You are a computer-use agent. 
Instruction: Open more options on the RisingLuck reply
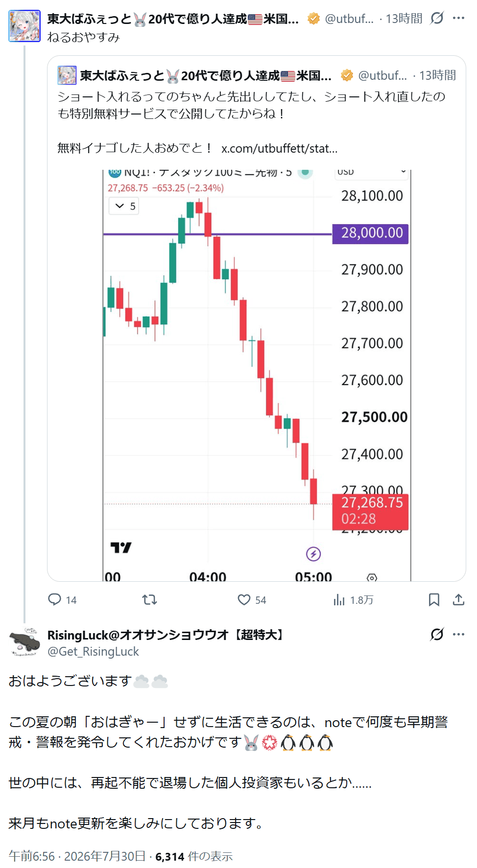[458, 634]
